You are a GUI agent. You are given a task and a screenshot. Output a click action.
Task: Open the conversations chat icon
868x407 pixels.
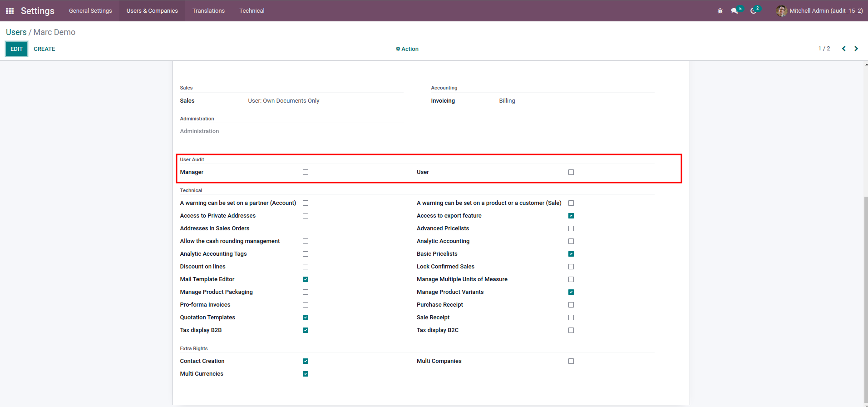(x=734, y=11)
